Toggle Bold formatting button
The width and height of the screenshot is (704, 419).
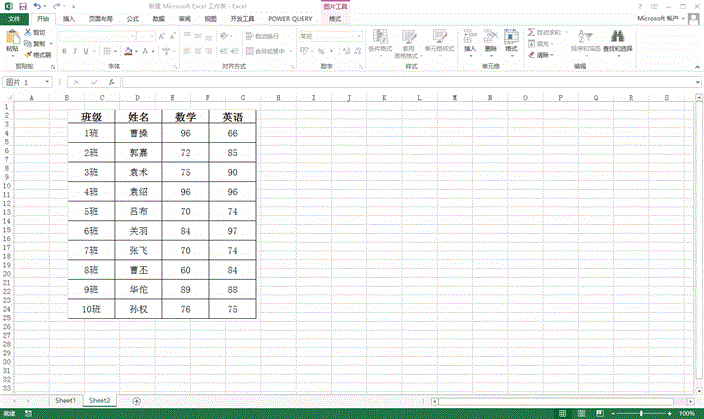[x=66, y=51]
